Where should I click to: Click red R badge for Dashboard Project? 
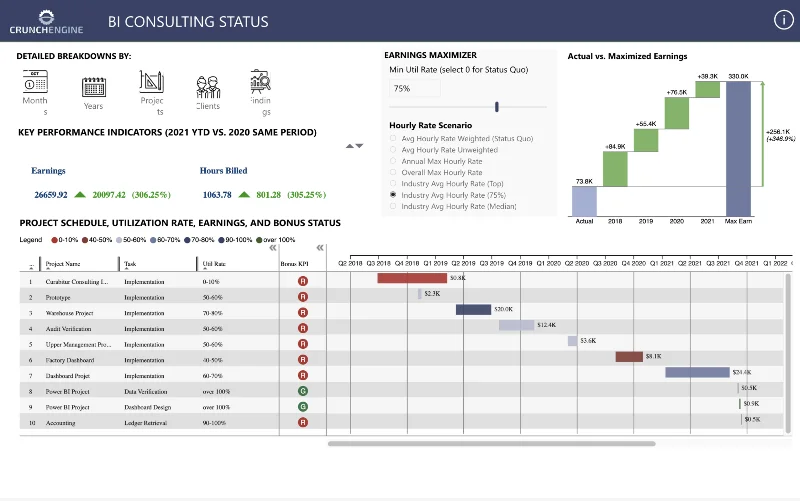pos(303,375)
